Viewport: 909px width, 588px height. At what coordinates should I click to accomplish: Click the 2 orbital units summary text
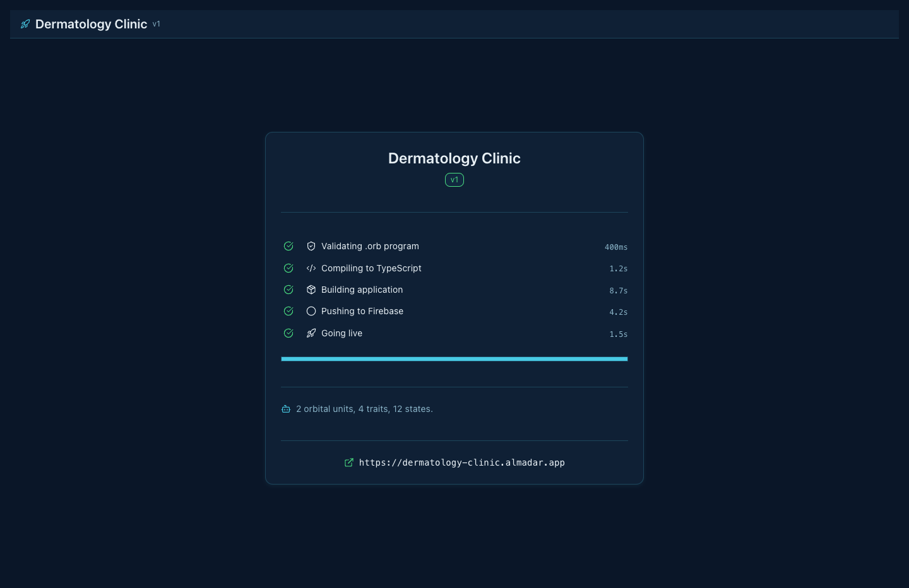click(365, 409)
